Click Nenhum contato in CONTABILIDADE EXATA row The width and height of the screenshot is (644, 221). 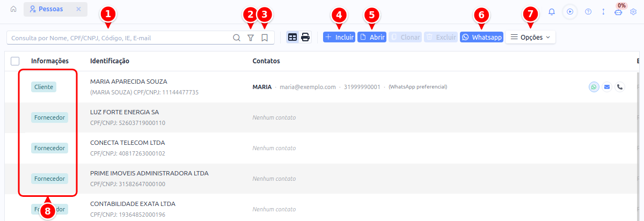tap(274, 209)
